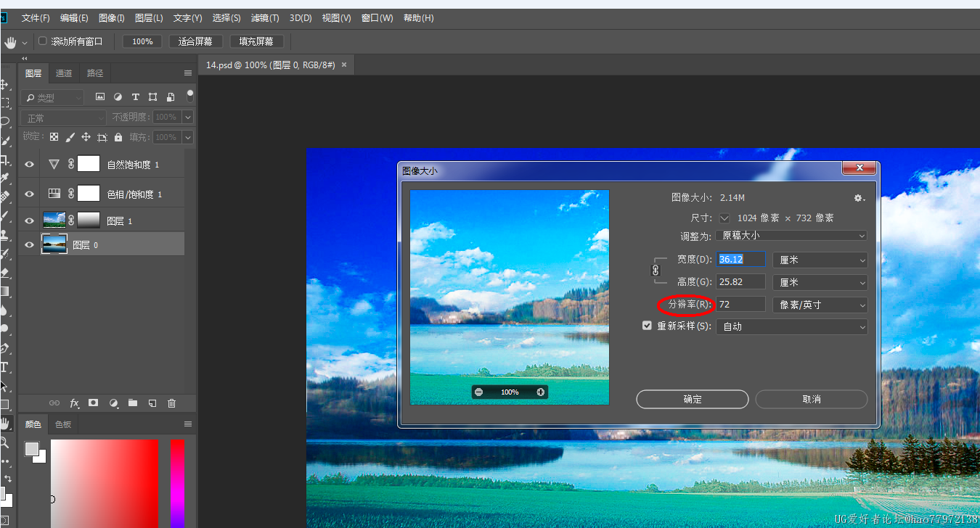Filter layers by shape layer icon
Image resolution: width=980 pixels, height=528 pixels.
(152, 96)
